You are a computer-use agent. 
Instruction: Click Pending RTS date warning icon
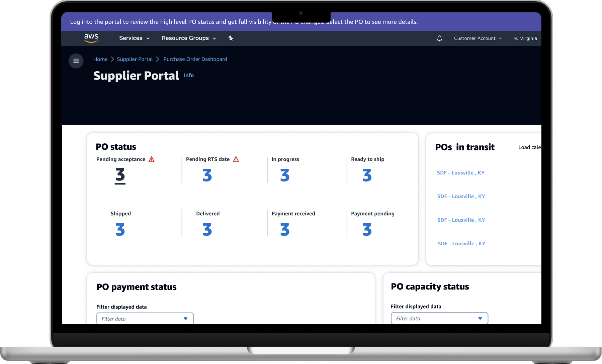tap(236, 159)
